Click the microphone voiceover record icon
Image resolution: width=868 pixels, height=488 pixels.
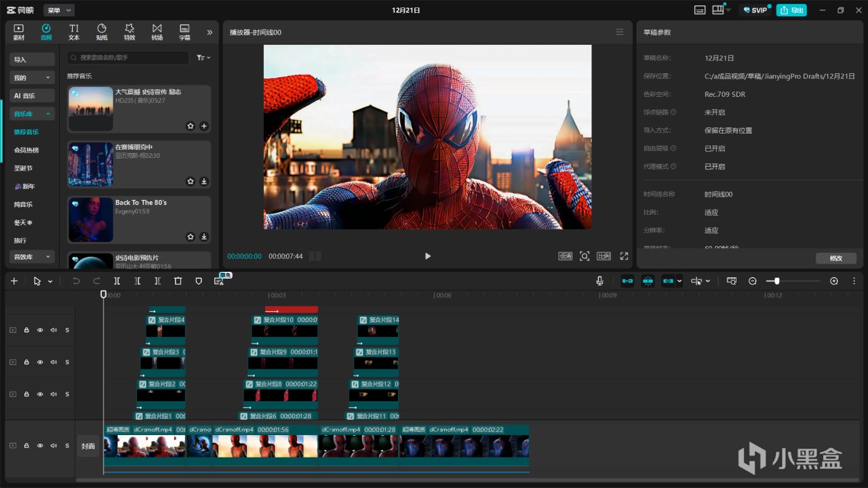[x=600, y=281]
